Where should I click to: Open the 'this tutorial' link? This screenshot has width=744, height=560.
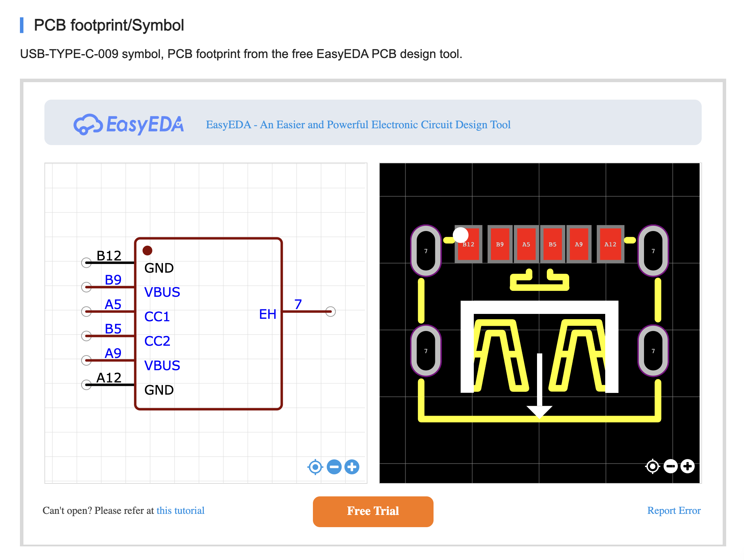[x=180, y=510]
